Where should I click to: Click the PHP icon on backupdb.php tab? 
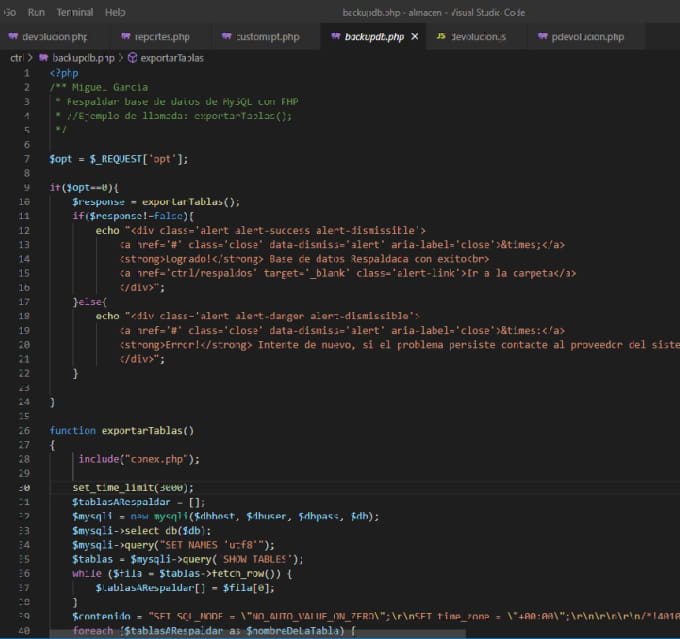point(335,36)
